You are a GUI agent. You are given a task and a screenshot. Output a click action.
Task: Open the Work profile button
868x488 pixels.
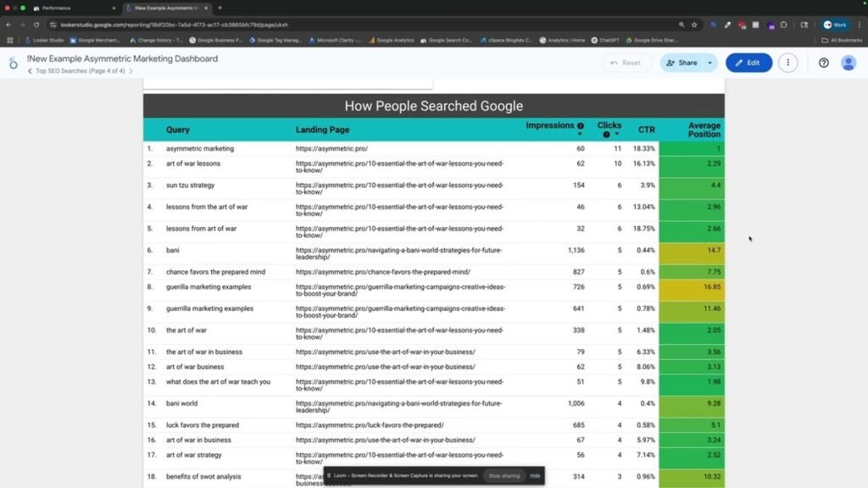click(x=835, y=25)
